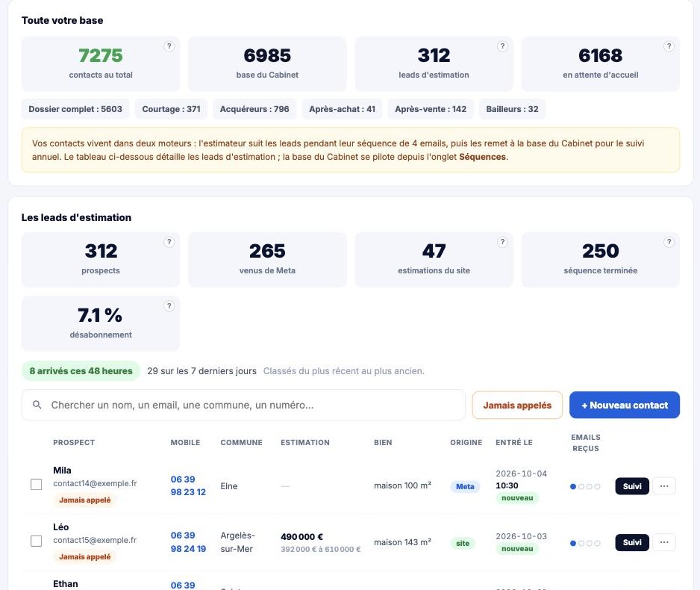700x590 pixels.
Task: Call Mila's mobile number 06 39 98 23 12
Action: 188,485
